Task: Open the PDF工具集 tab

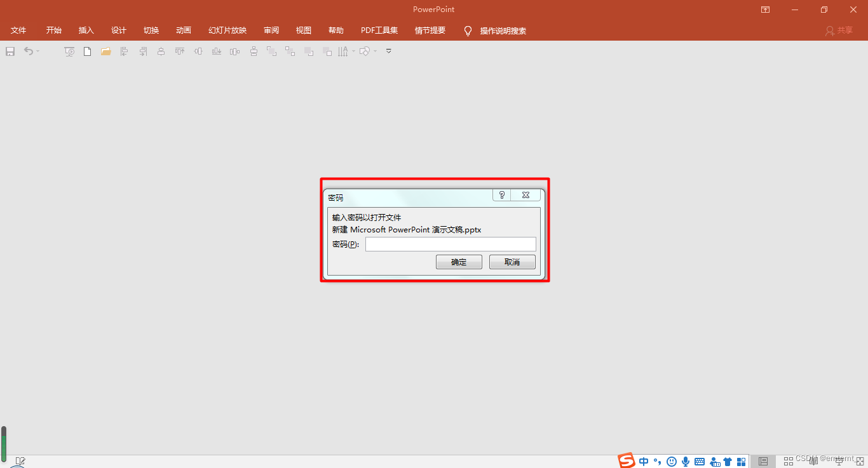Action: click(379, 30)
